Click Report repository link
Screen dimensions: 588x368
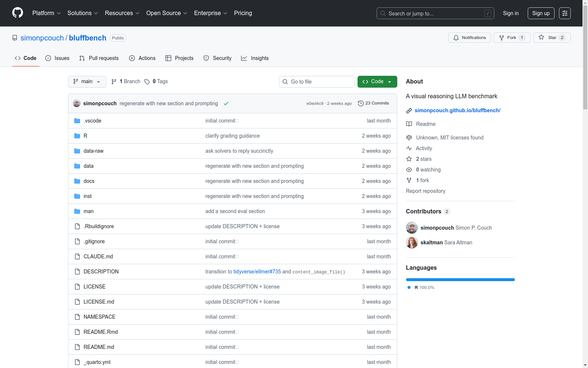click(x=426, y=191)
